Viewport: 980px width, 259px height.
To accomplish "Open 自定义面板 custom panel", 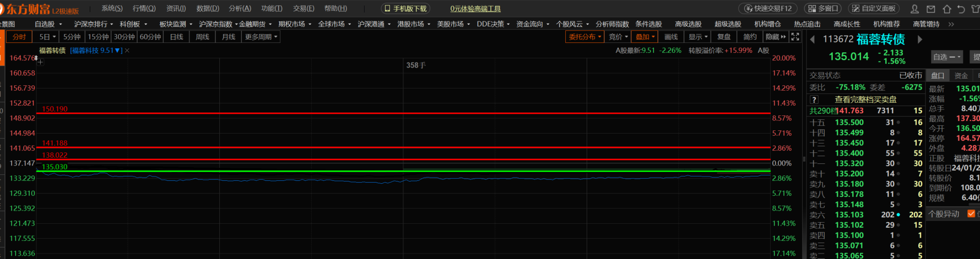I will pyautogui.click(x=874, y=9).
